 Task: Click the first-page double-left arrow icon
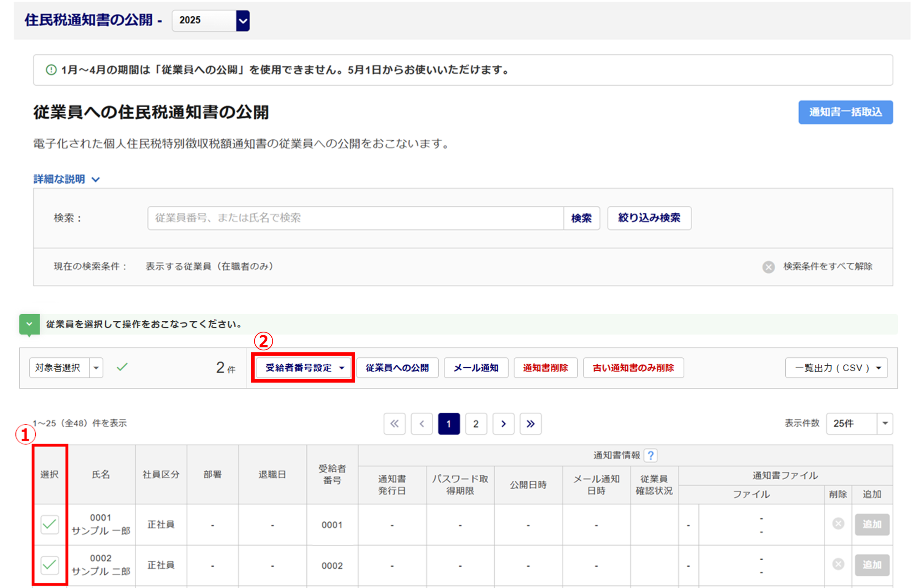coord(394,424)
